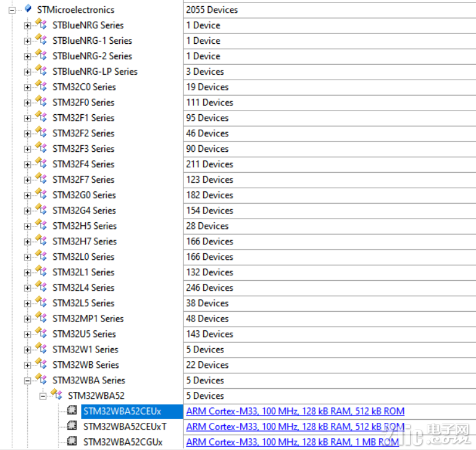The image size is (476, 450).
Task: Open the description link for STM32WBA52CEUxT
Action: pyautogui.click(x=295, y=427)
